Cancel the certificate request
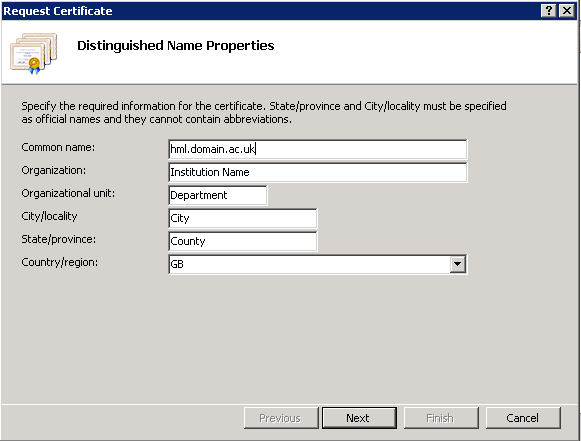The width and height of the screenshot is (581, 441). [x=523, y=418]
